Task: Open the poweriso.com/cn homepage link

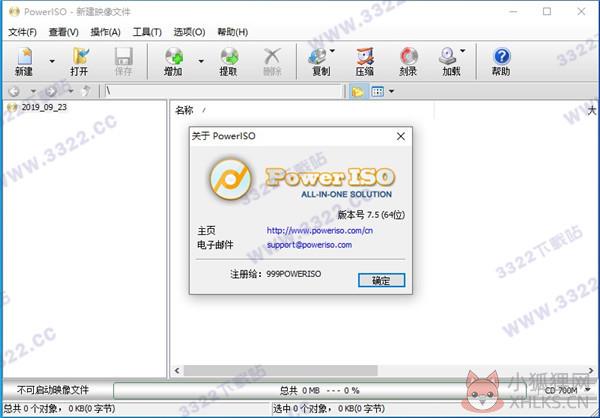Action: (x=320, y=230)
